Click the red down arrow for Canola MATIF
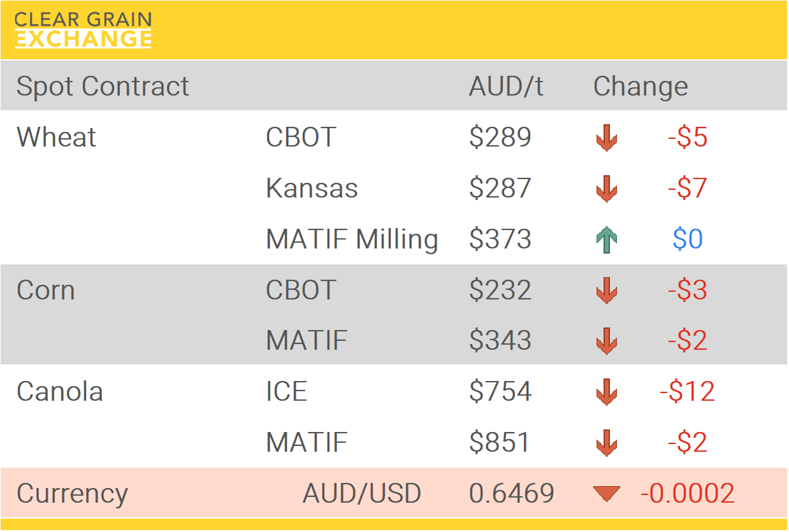 pos(606,442)
